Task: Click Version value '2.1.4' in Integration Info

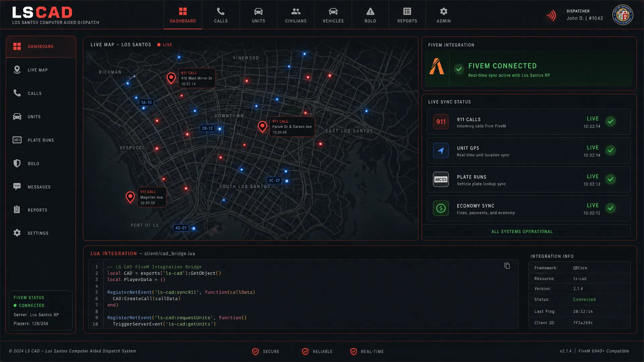Action: (x=578, y=289)
